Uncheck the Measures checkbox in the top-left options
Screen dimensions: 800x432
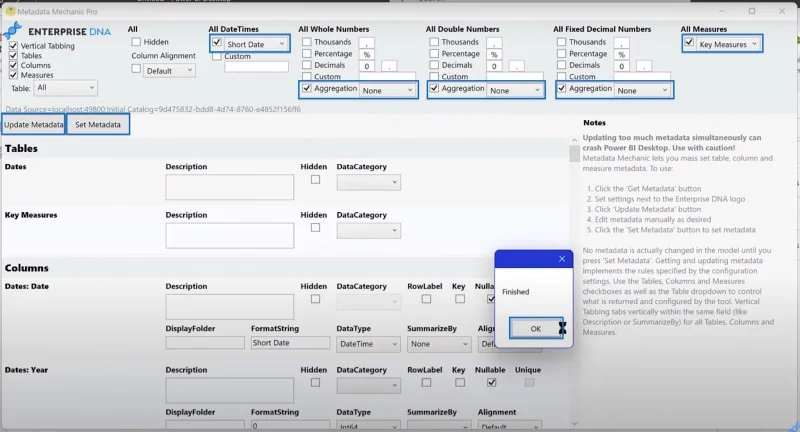[14, 74]
